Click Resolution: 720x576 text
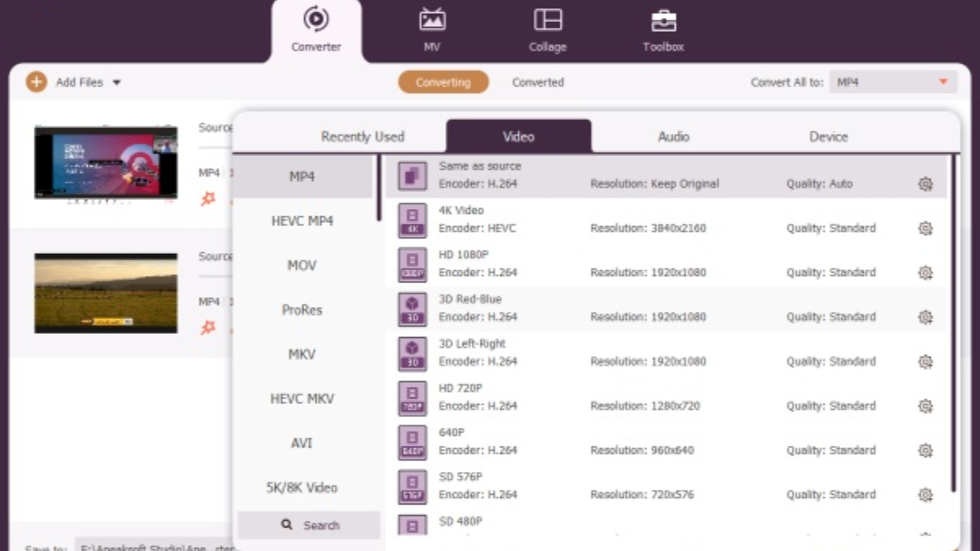The width and height of the screenshot is (980, 551). tap(642, 494)
